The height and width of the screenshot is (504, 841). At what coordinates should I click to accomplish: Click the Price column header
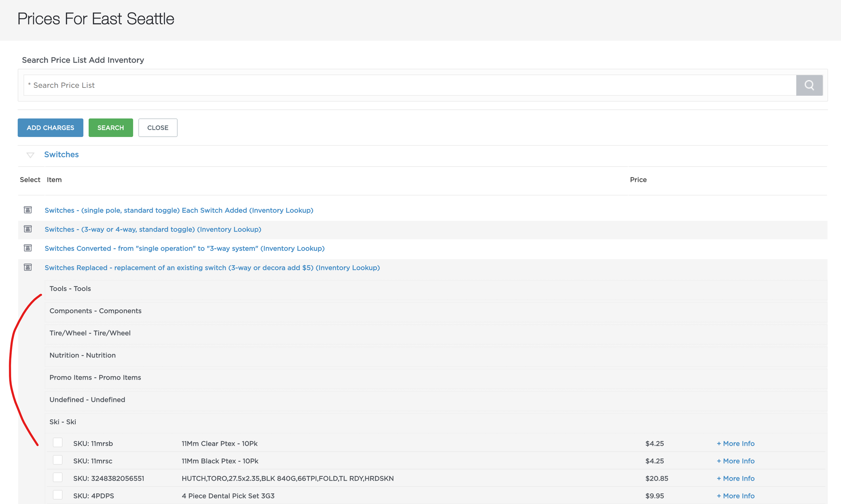coord(638,180)
